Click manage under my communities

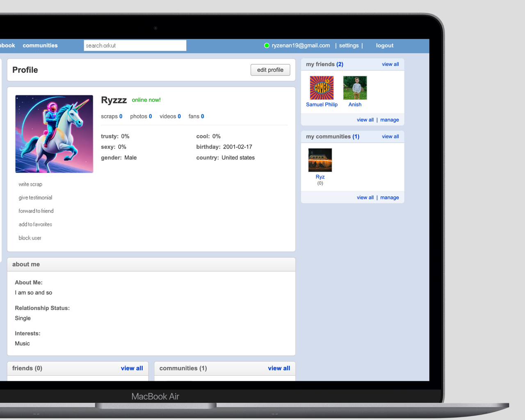(389, 197)
